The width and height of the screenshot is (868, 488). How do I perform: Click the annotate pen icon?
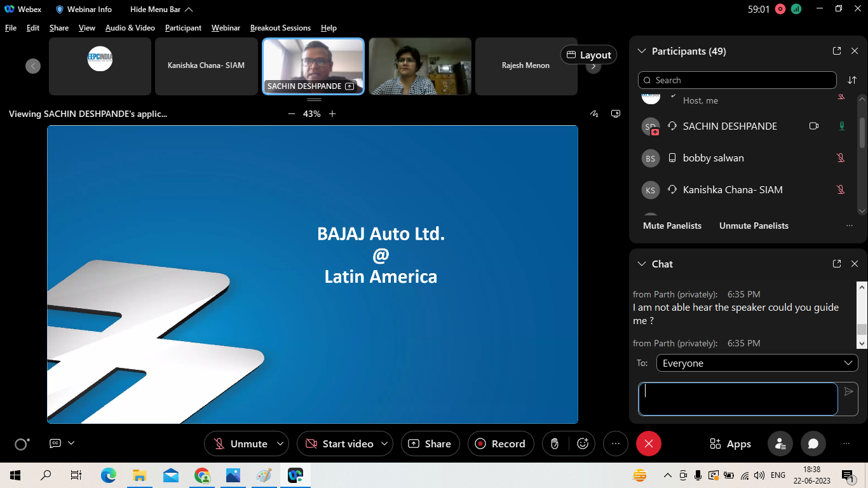[594, 114]
